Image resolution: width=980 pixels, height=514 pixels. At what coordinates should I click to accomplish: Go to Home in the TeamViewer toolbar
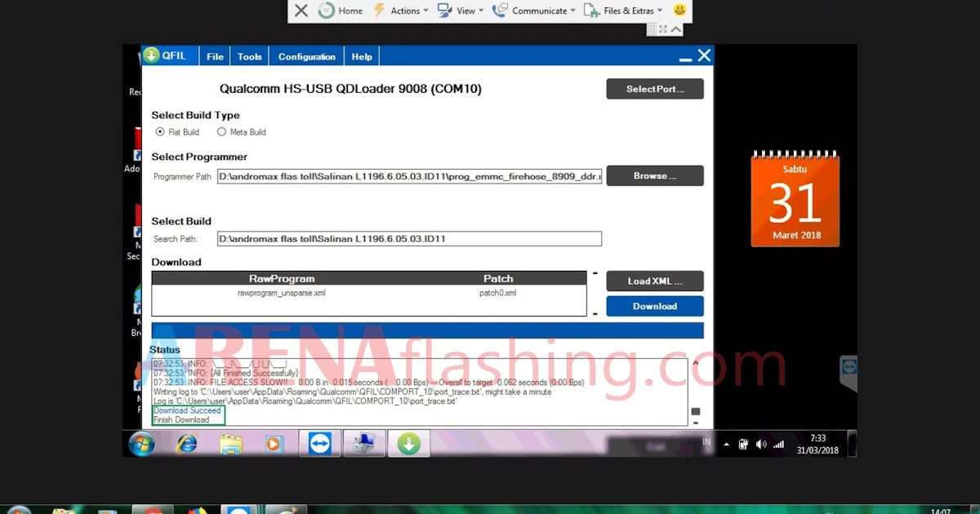(341, 11)
